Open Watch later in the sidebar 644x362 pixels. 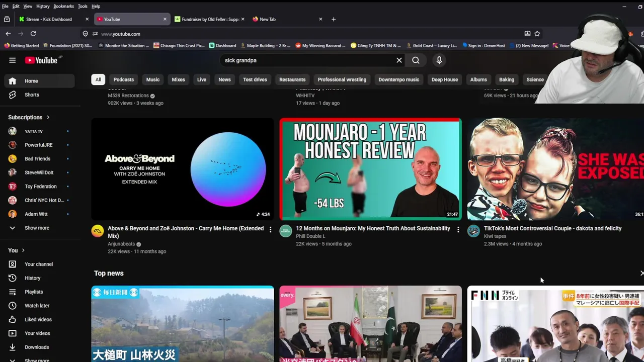[39, 306]
